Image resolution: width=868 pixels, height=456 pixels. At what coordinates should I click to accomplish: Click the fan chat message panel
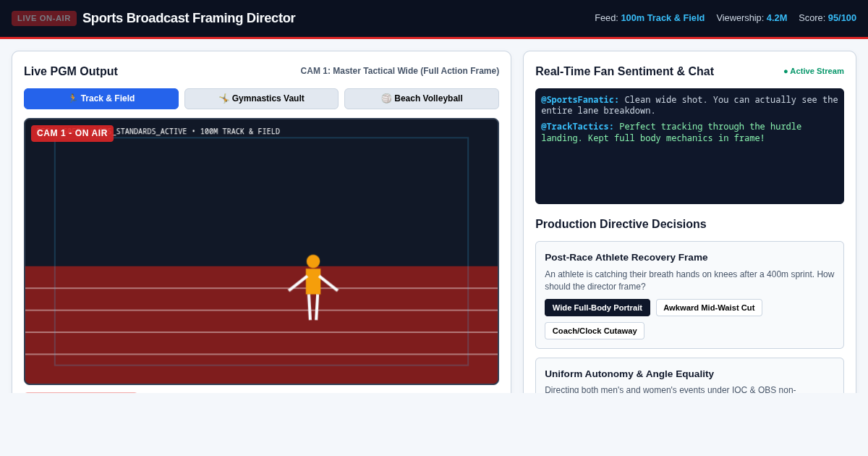[689, 146]
